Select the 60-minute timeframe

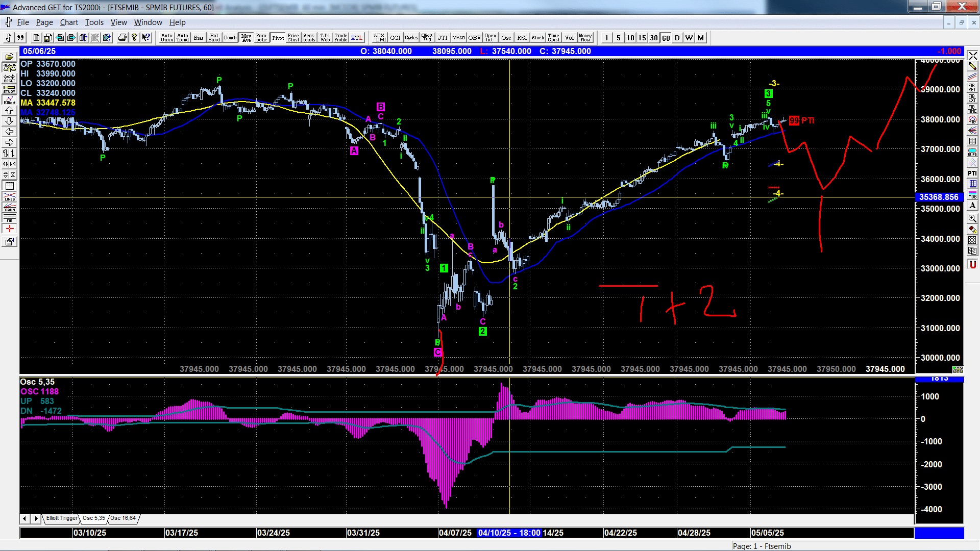click(x=666, y=38)
